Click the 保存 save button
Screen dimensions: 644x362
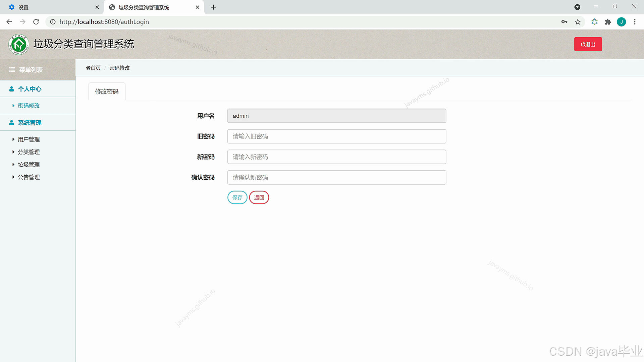click(237, 197)
